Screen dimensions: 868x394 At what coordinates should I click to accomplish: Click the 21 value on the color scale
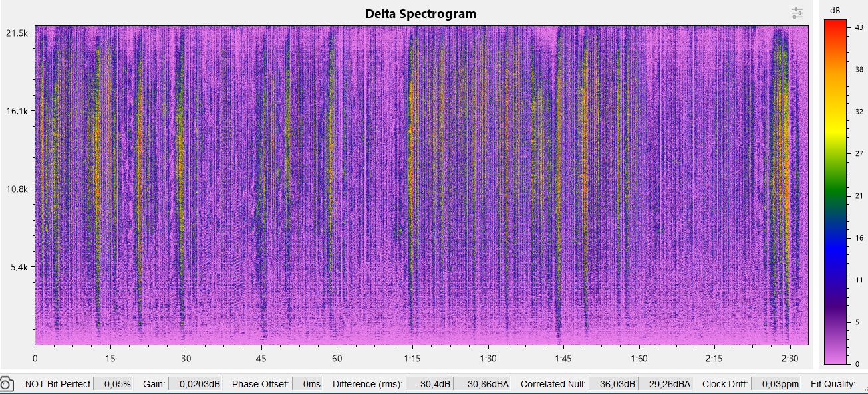(x=858, y=196)
